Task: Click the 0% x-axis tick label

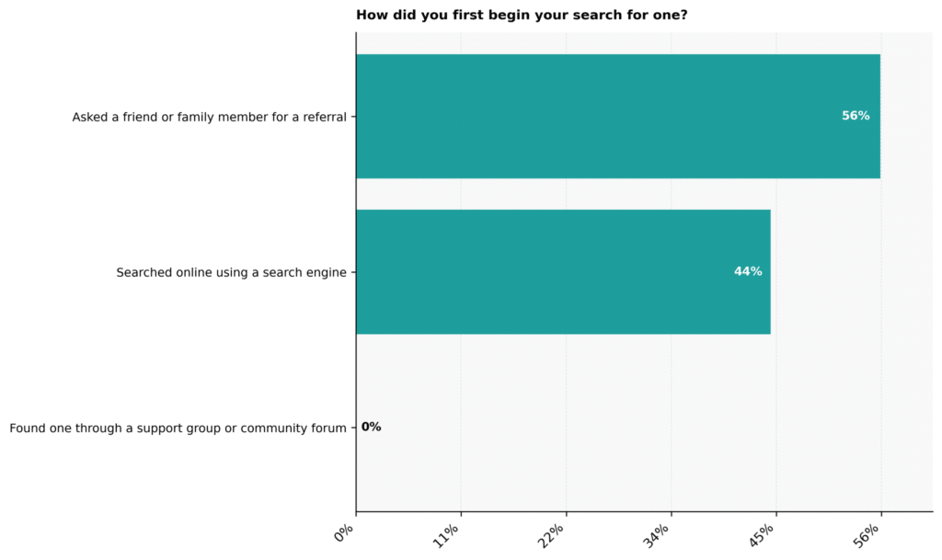Action: [x=344, y=533]
